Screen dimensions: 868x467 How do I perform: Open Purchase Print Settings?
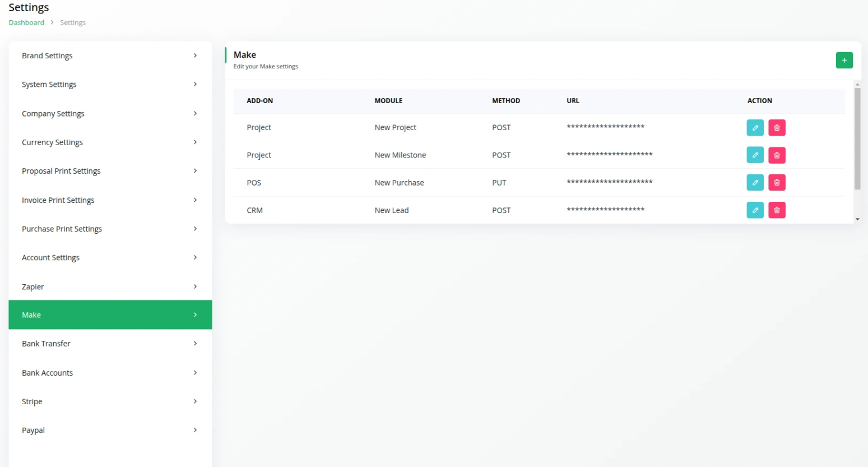point(110,229)
